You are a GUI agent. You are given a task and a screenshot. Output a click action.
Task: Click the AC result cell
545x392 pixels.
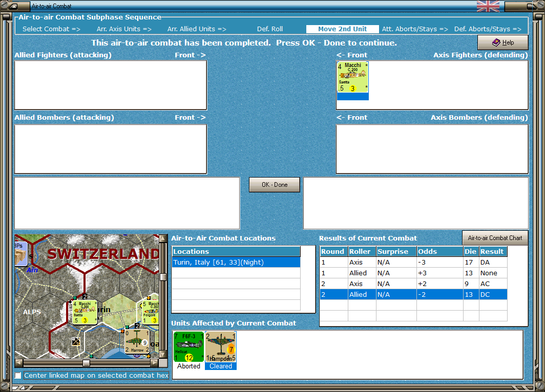click(493, 284)
